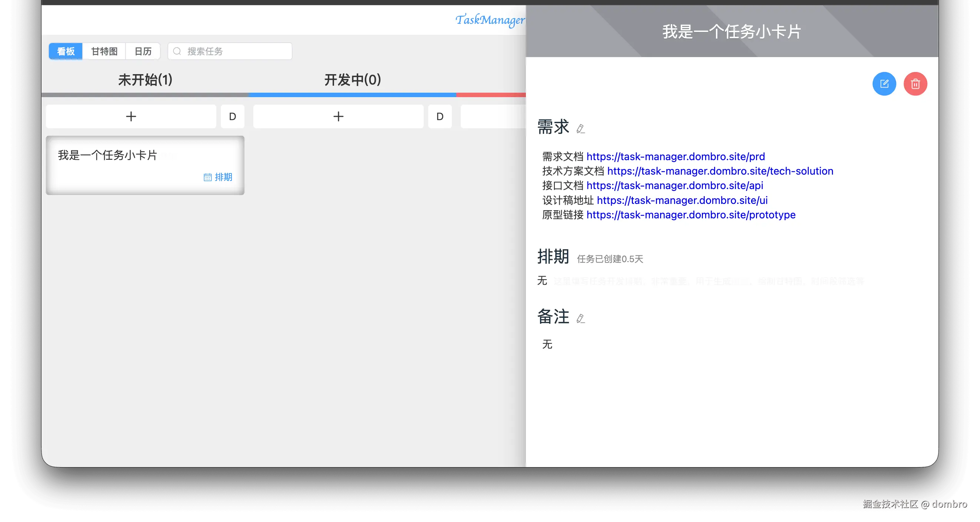Open the 设计稿地址 ui link
The image size is (980, 522).
click(x=682, y=200)
